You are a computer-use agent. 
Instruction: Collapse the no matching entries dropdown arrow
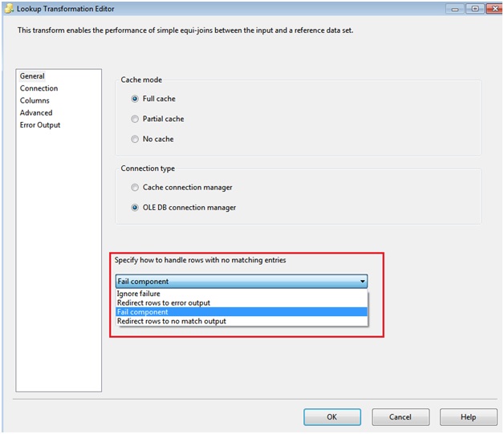(362, 282)
